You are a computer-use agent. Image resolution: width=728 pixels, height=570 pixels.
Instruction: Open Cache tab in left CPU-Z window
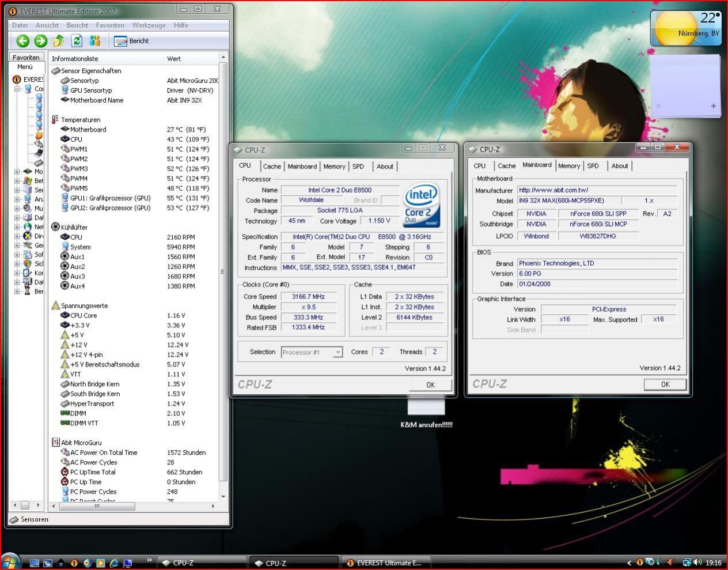click(x=272, y=167)
